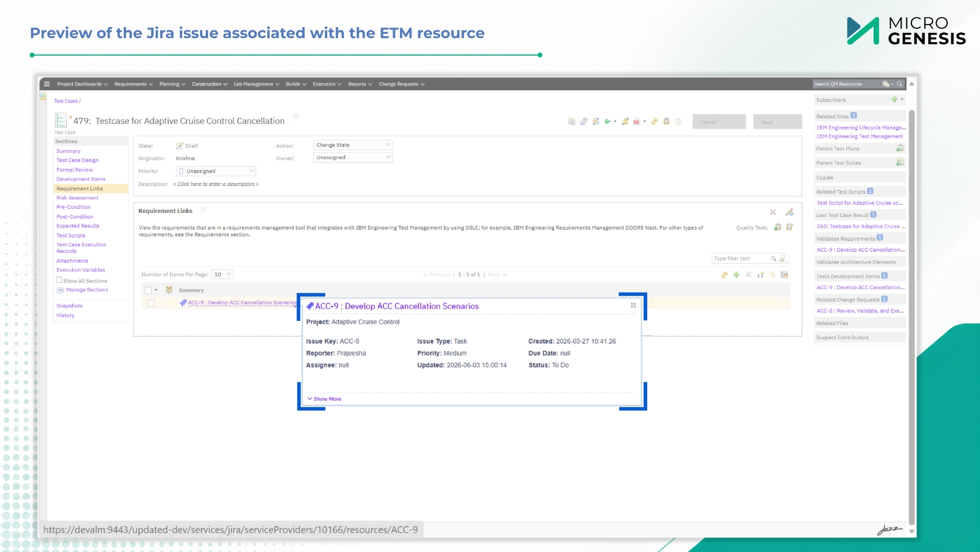980x552 pixels.
Task: Click the duplicate test case icon
Action: click(x=571, y=121)
